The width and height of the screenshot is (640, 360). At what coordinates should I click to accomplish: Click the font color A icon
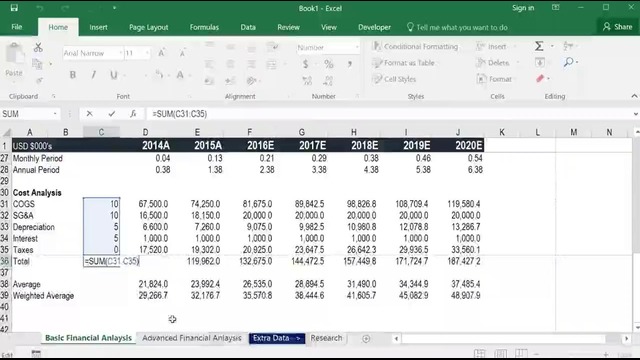(180, 75)
